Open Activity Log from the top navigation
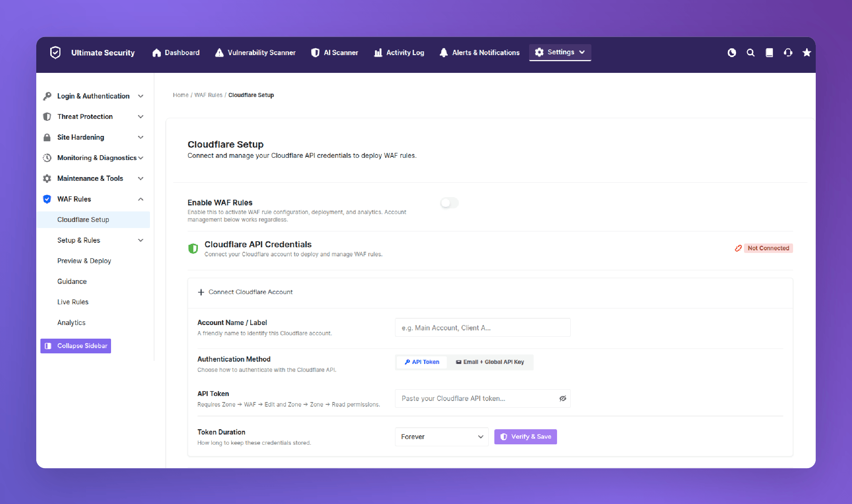852x504 pixels. click(399, 52)
